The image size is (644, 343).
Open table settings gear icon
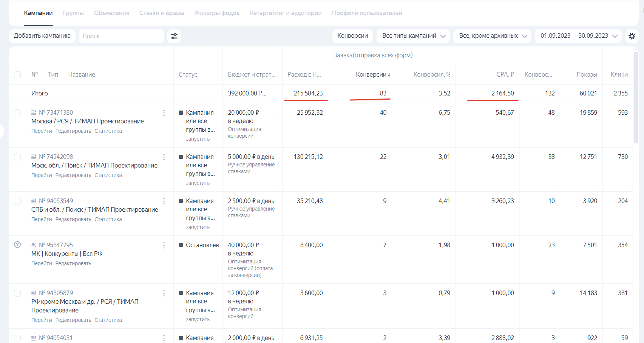(632, 36)
